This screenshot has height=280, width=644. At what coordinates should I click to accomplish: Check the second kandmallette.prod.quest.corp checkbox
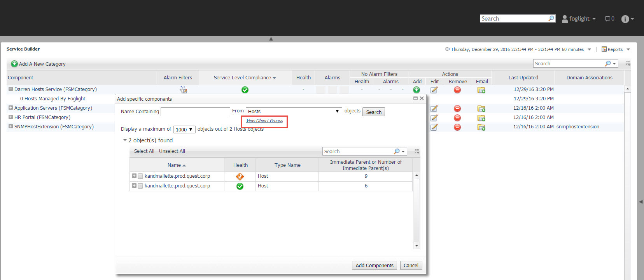[x=140, y=186]
